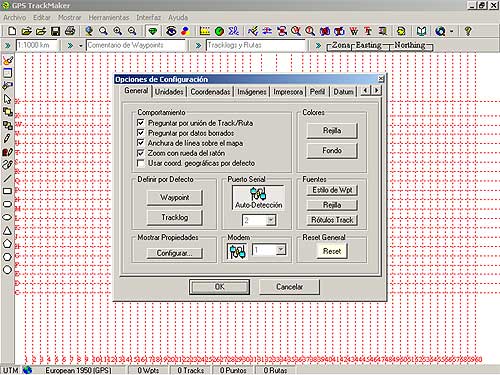Image resolution: width=500 pixels, height=375 pixels.
Task: Select the pentagon shape tool
Action: click(x=7, y=244)
